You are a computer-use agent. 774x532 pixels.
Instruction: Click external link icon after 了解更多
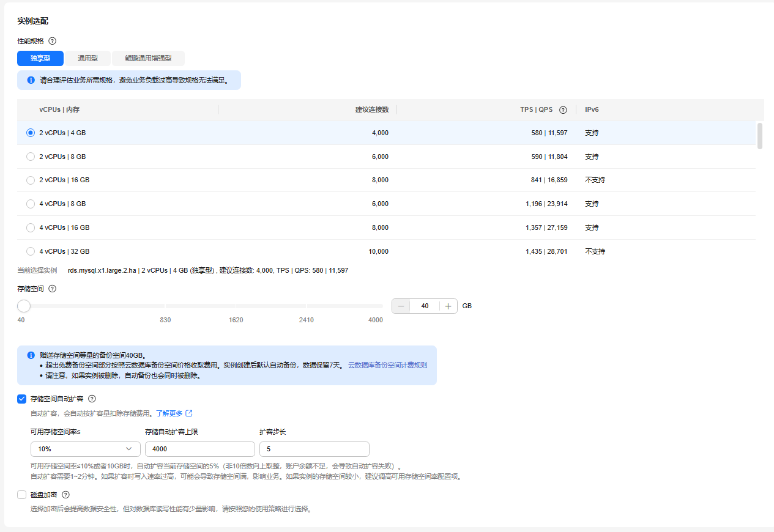point(189,413)
